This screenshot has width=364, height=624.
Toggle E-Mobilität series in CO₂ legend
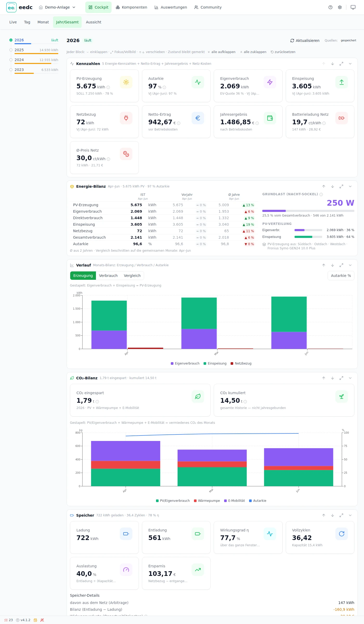(235, 501)
